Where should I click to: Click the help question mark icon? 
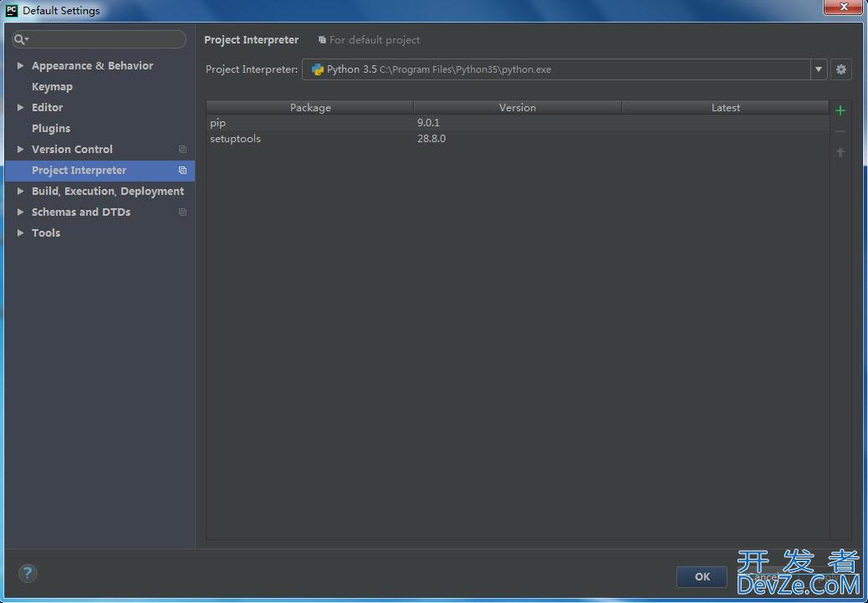point(27,573)
